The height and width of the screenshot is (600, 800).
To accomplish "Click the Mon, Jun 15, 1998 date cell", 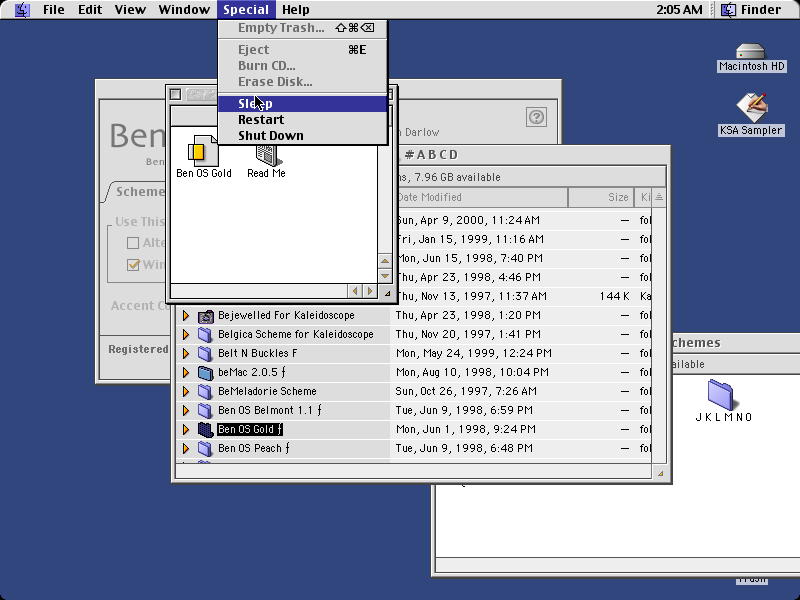I will 469,258.
